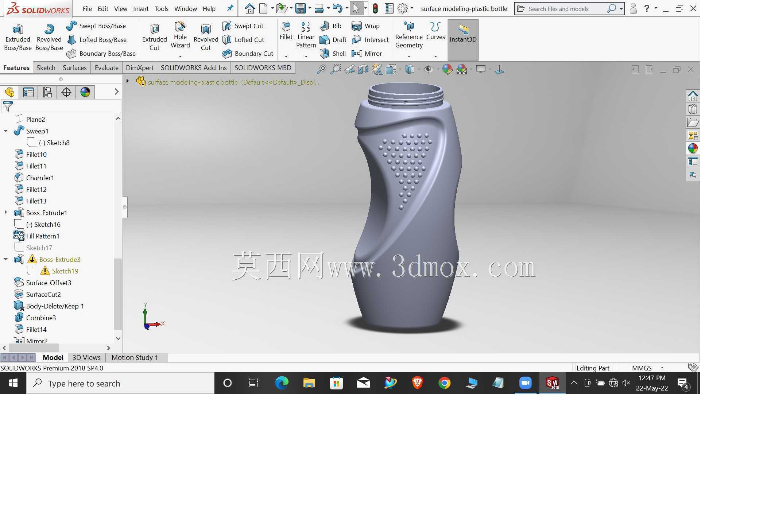
Task: Open the Tools menu
Action: [161, 9]
